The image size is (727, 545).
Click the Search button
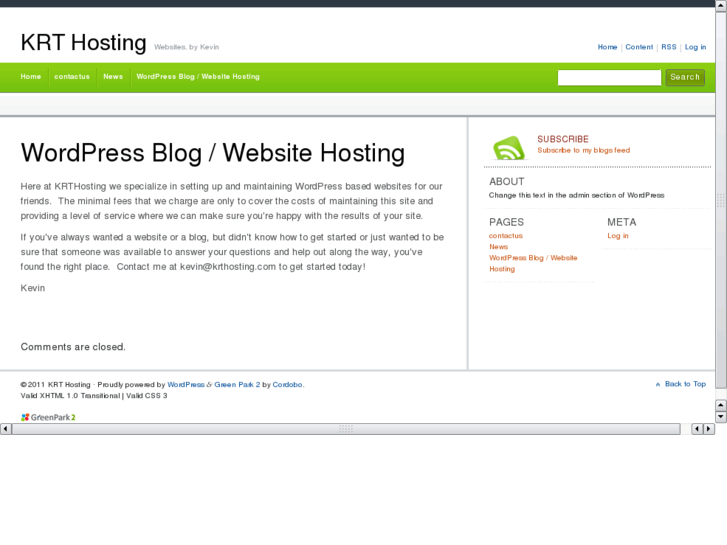tap(685, 77)
